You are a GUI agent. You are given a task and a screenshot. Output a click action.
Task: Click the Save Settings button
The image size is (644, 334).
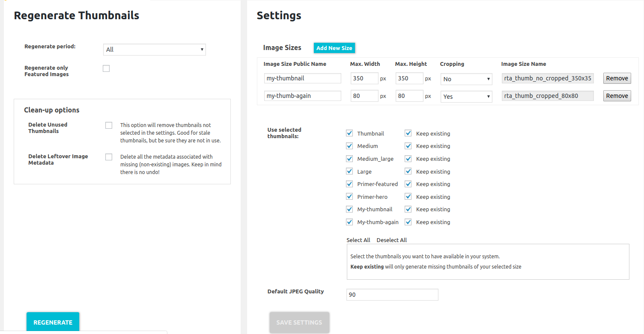coord(299,322)
